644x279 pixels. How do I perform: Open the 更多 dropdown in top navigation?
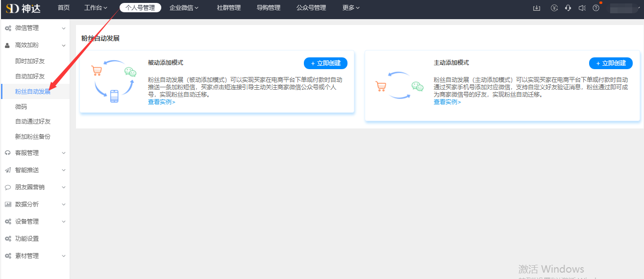point(351,8)
